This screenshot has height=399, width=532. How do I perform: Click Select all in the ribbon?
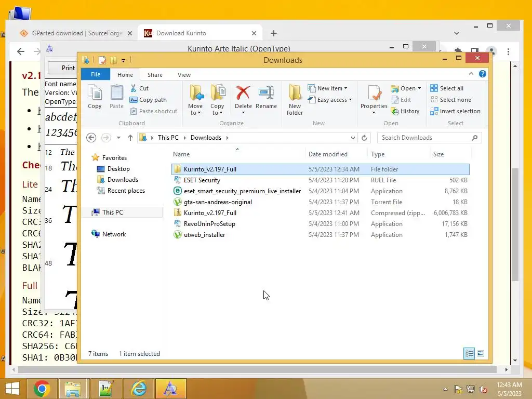click(x=446, y=88)
